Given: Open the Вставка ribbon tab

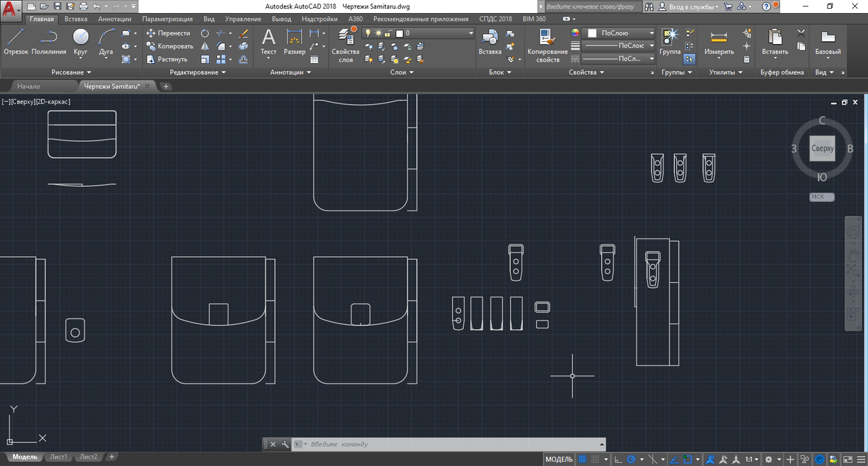Looking at the screenshot, I should [x=76, y=19].
